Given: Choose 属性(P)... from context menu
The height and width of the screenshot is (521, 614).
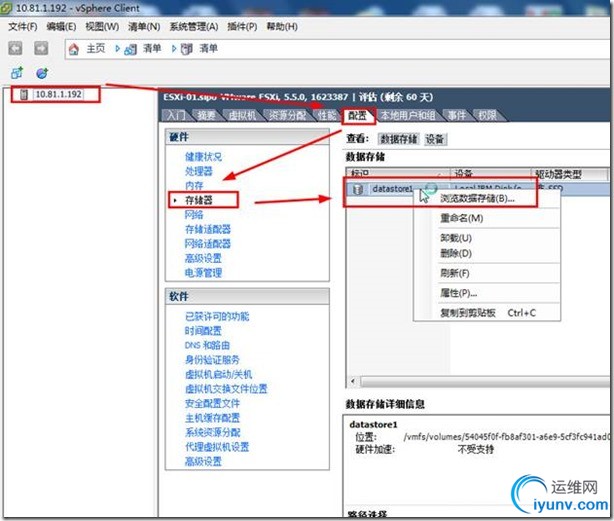Looking at the screenshot, I should [x=459, y=293].
